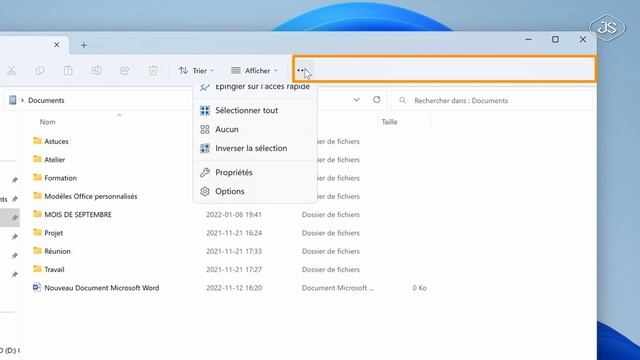This screenshot has width=640, height=360.
Task: Select the Astuces folder
Action: (56, 141)
